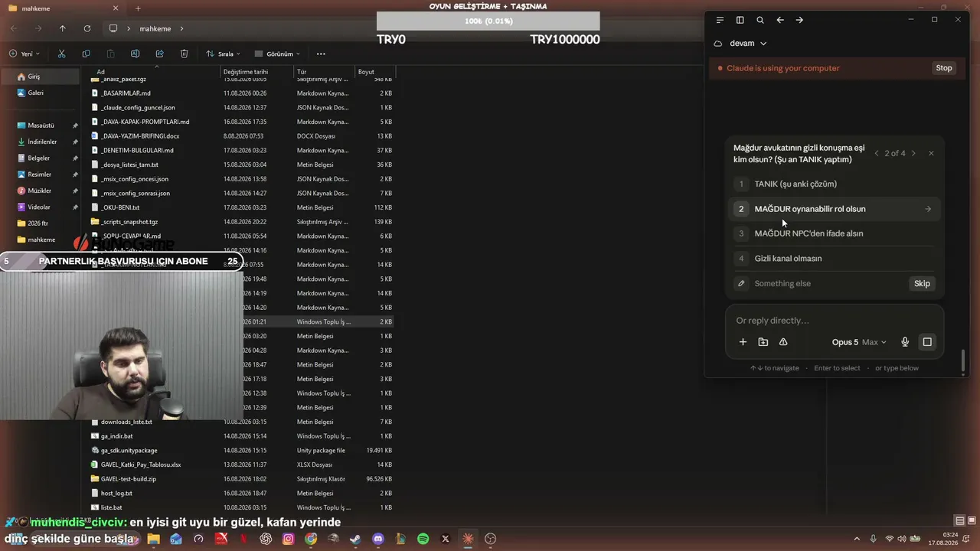Unpin Müzikler from quick access
Image resolution: width=980 pixels, height=551 pixels.
pos(75,191)
